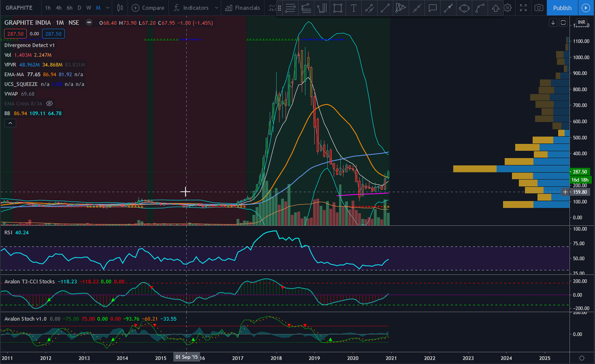595x364 pixels.
Task: Grab the drawing toolbar drag handle
Action: 280,8
